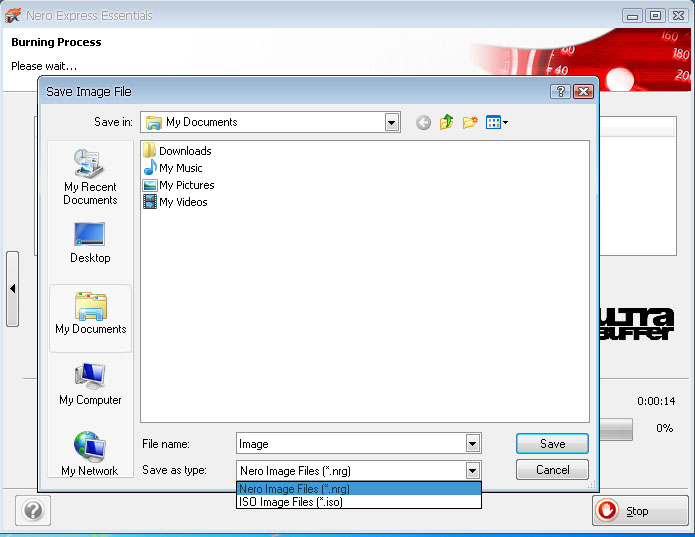Click the 0:00:14 elapsed time text

pyautogui.click(x=656, y=401)
